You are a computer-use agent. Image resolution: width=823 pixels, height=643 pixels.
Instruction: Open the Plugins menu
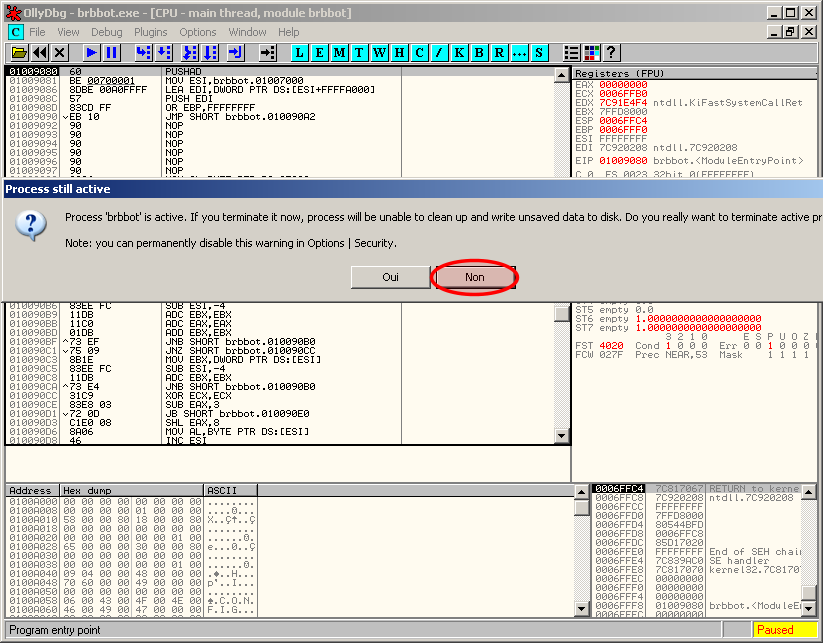pos(150,32)
